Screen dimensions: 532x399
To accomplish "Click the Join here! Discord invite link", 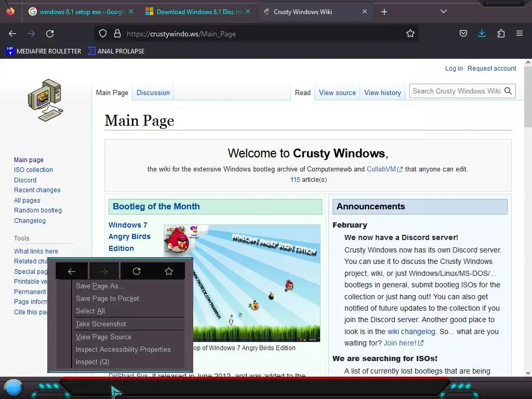I will [403, 343].
